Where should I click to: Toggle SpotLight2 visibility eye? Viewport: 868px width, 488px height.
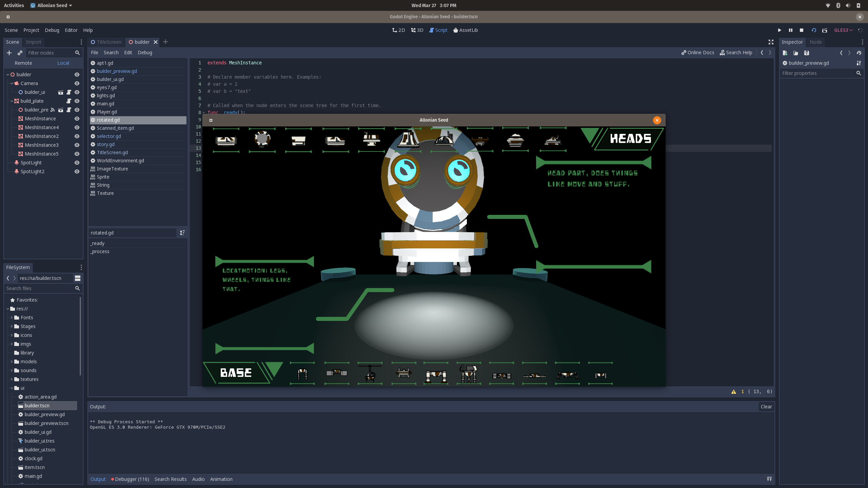click(x=77, y=171)
